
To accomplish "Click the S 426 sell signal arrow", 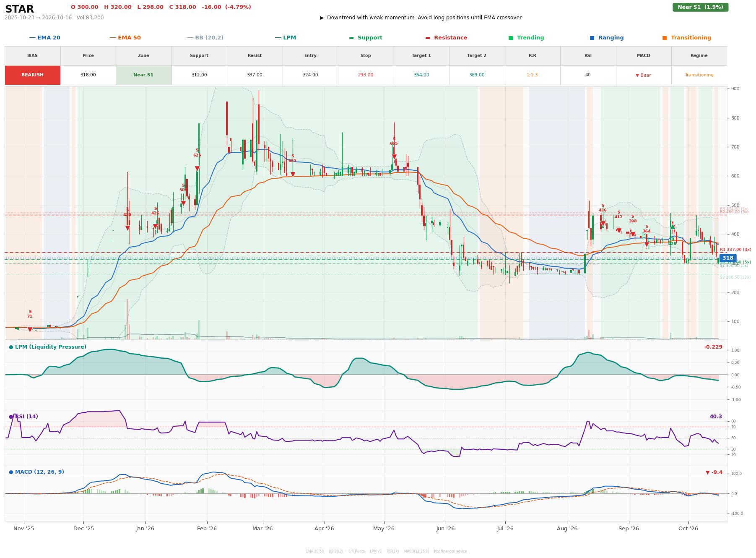I will pyautogui.click(x=155, y=227).
